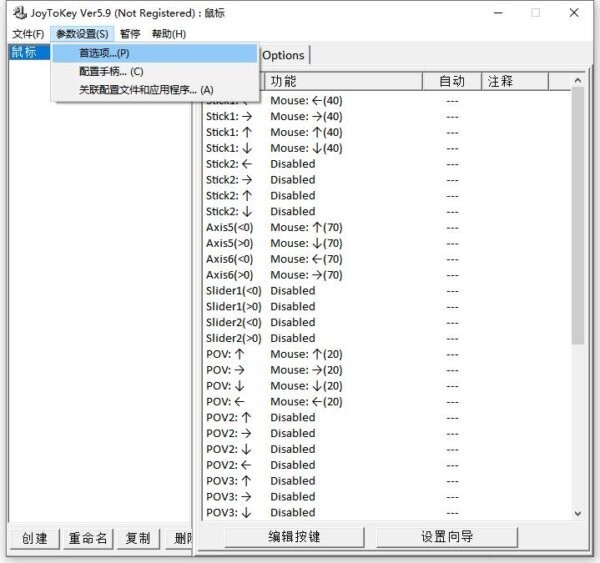Viewport: 600px width, 563px height.
Task: Select the Axis5(<0) row
Action: (386, 227)
